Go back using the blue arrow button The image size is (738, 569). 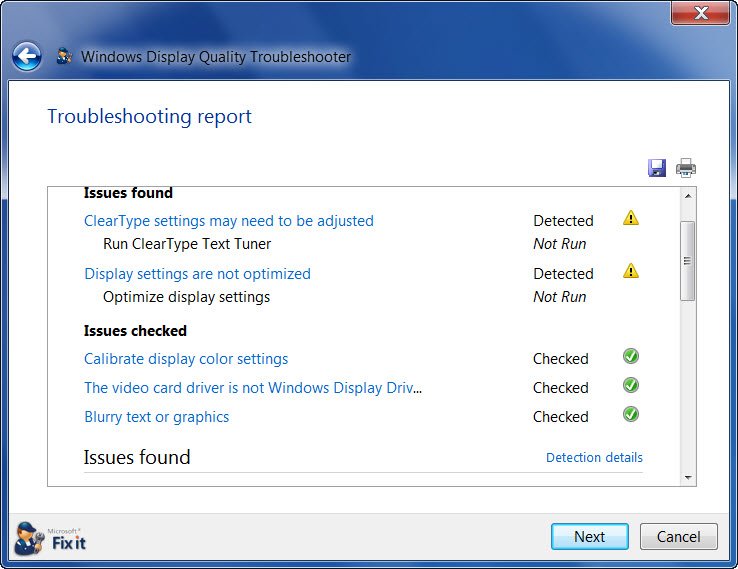click(26, 56)
